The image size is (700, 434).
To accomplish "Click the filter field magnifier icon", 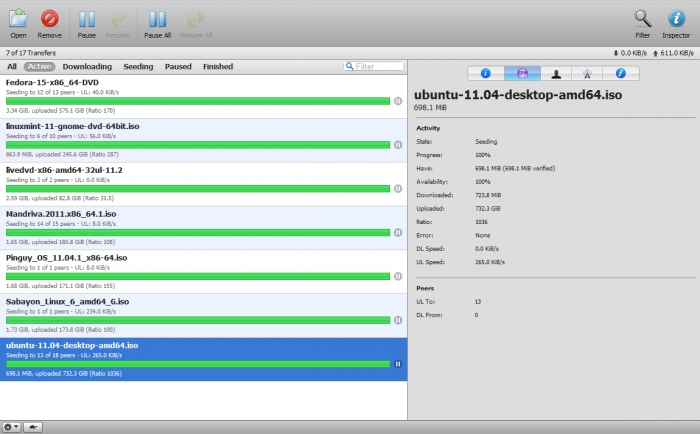I will [350, 66].
